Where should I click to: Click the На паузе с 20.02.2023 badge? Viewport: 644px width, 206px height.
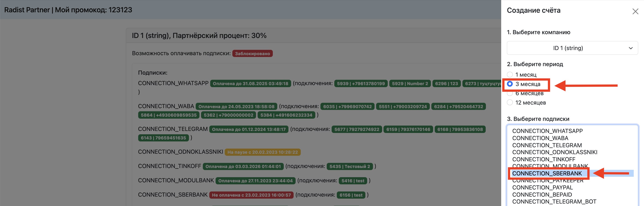point(262,152)
